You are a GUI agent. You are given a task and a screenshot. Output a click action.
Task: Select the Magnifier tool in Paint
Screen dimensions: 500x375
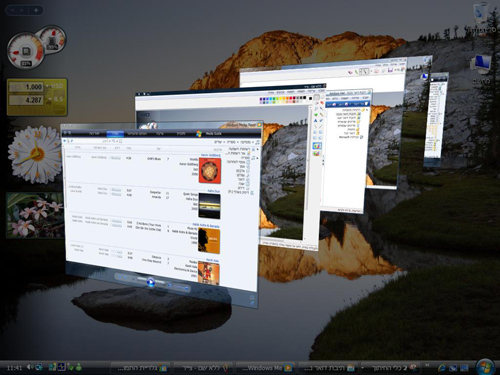pyautogui.click(x=316, y=109)
